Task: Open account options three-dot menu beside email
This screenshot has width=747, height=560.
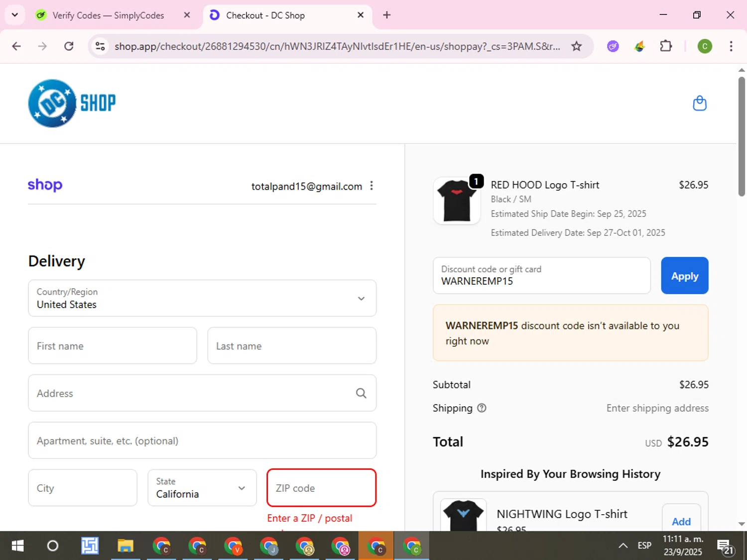Action: [x=372, y=186]
